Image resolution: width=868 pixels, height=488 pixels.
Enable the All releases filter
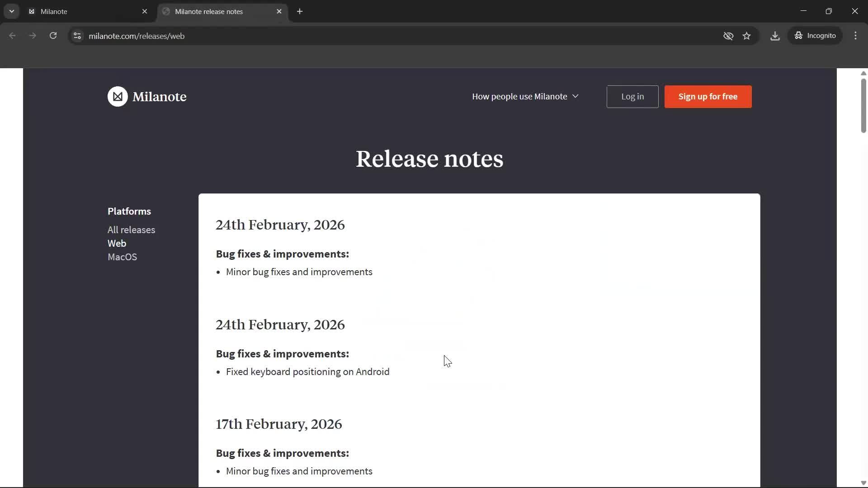[x=131, y=230]
